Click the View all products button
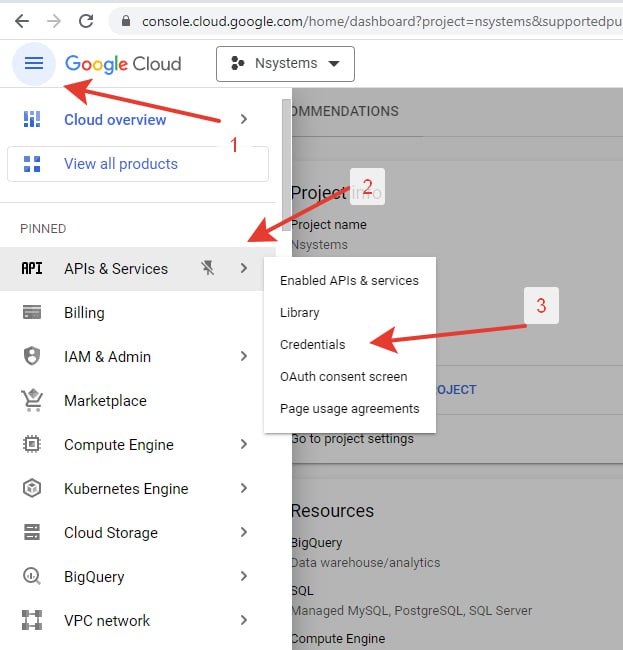Viewport: 623px width, 650px height. click(138, 164)
